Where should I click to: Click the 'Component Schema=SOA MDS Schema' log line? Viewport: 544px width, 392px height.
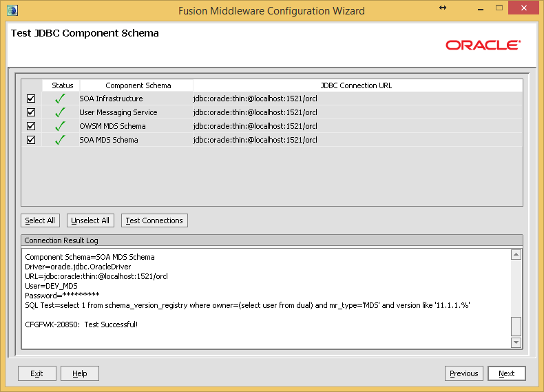tap(90, 257)
